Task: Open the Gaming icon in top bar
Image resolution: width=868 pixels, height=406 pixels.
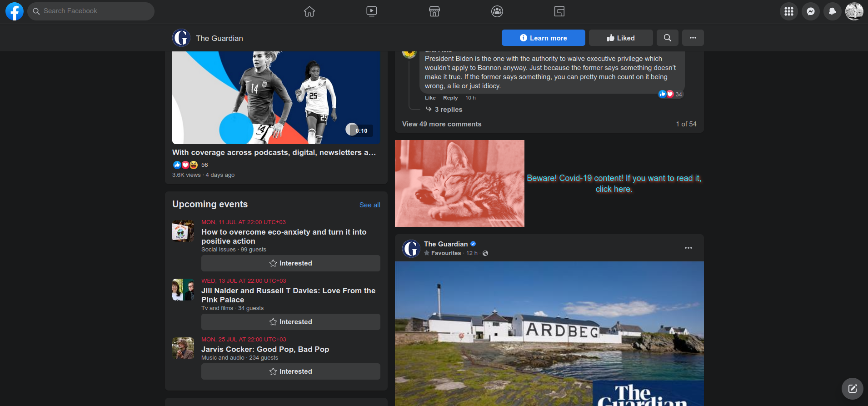Action: [559, 11]
